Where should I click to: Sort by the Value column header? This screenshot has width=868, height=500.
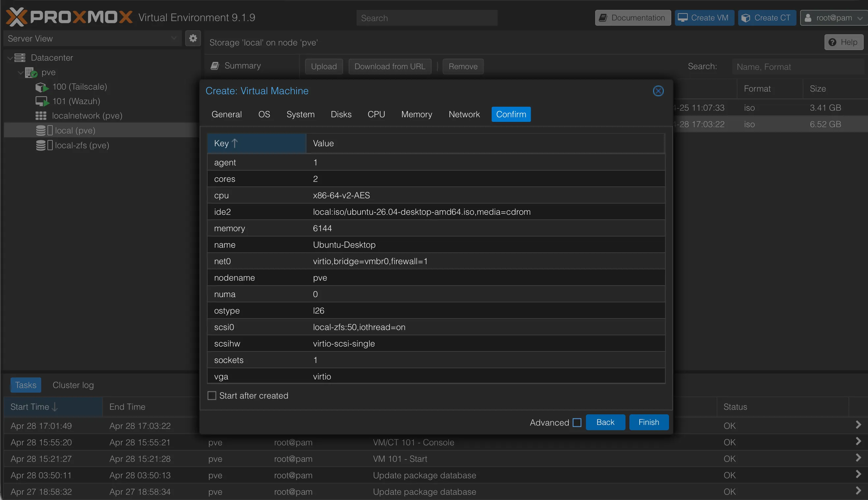click(485, 143)
